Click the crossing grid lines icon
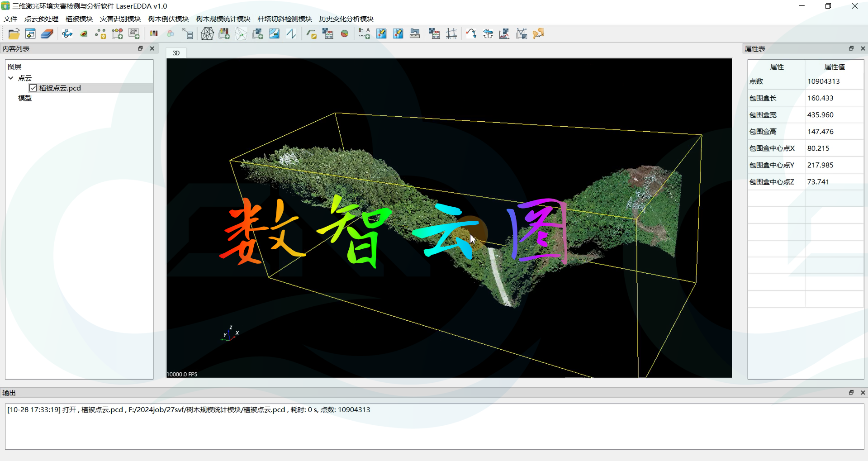The image size is (868, 461). tap(451, 34)
